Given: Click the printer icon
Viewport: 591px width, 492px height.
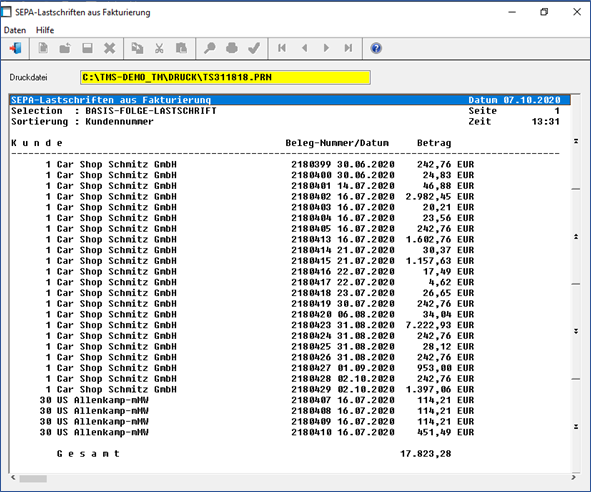Looking at the screenshot, I should pos(232,48).
